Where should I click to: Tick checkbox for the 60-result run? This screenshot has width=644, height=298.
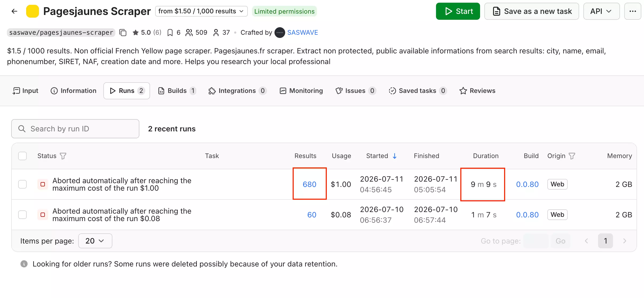[22, 215]
